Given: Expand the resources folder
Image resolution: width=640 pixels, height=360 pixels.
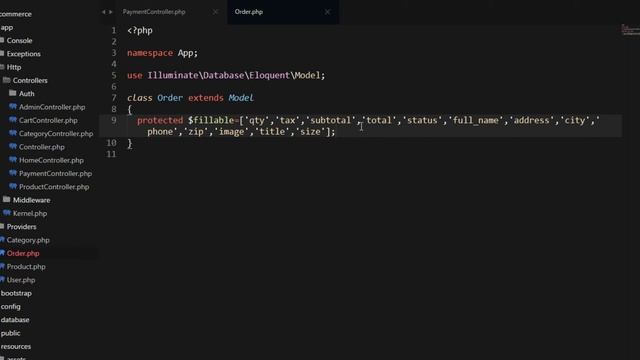Looking at the screenshot, I should 16,347.
